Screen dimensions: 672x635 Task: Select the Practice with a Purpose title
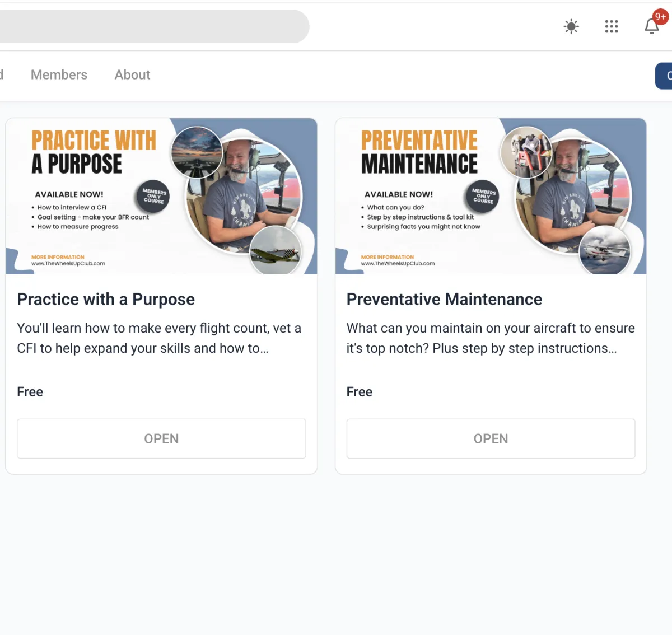tap(106, 300)
